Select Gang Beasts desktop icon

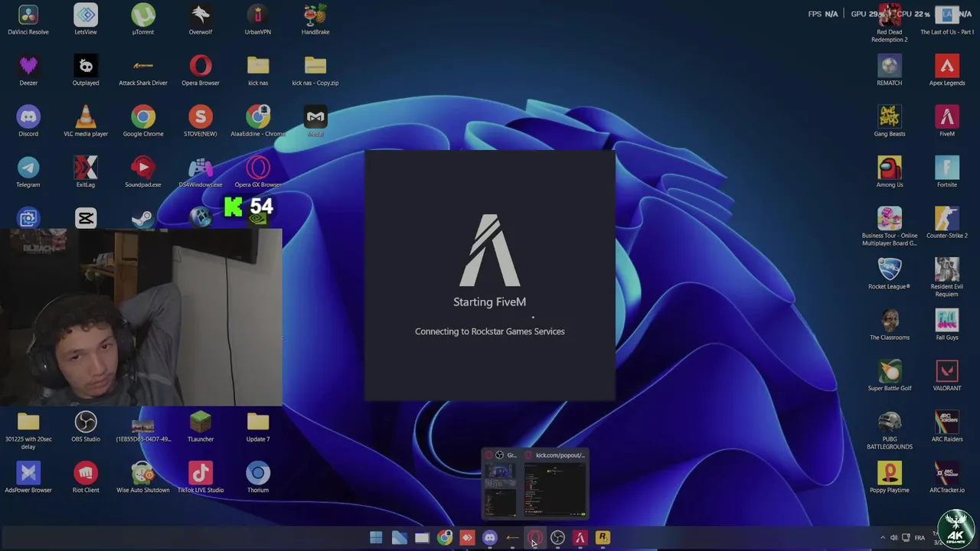pos(890,122)
